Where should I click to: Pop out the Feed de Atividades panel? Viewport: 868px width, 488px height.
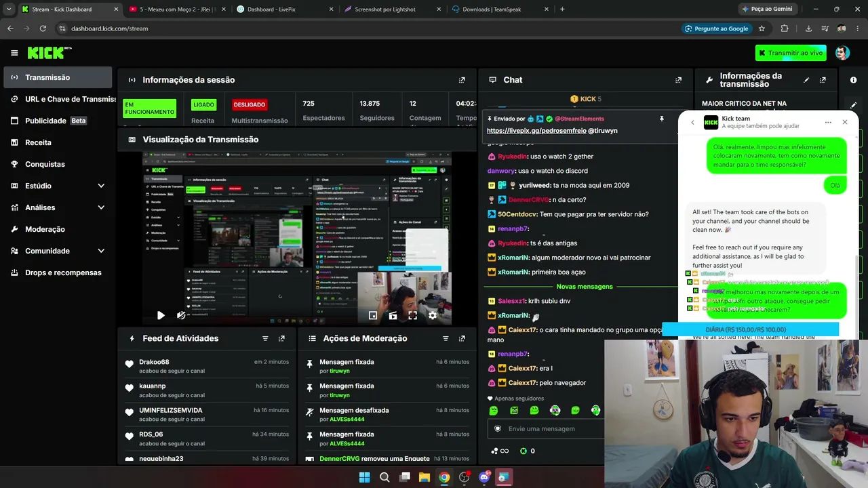(281, 338)
